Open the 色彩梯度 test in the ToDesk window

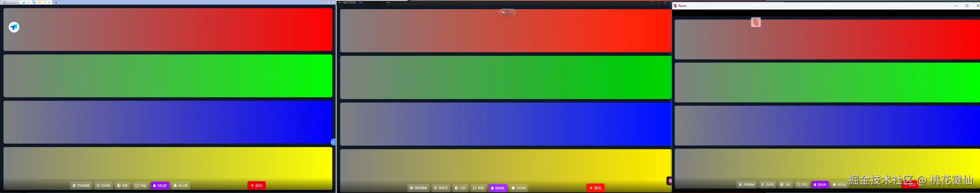pyautogui.click(x=81, y=186)
